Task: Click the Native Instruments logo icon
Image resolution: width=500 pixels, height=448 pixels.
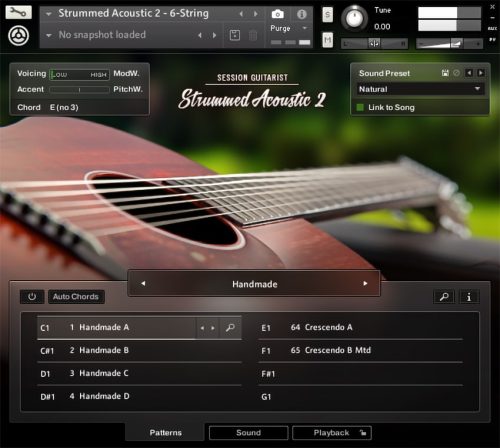Action: point(18,36)
